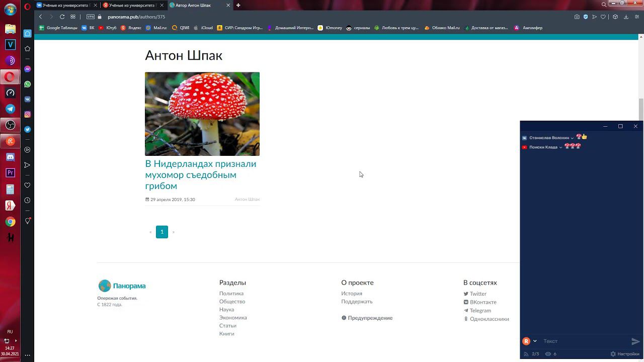Close the "Автор Антон Шпак" tab
Screen dimensions: 644x362
228,5
